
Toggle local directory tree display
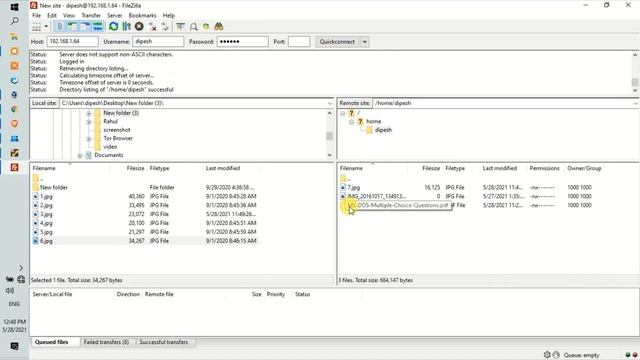(x=72, y=27)
